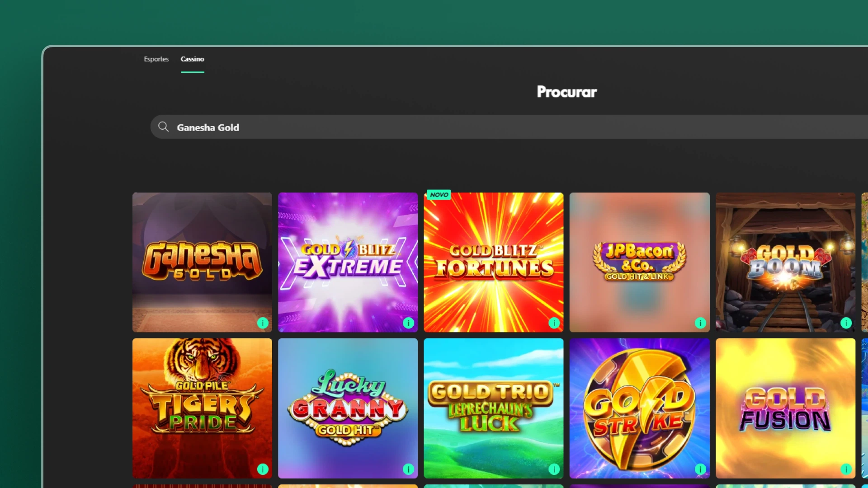The width and height of the screenshot is (868, 488).
Task: Switch to the Esportes tab
Action: click(156, 59)
